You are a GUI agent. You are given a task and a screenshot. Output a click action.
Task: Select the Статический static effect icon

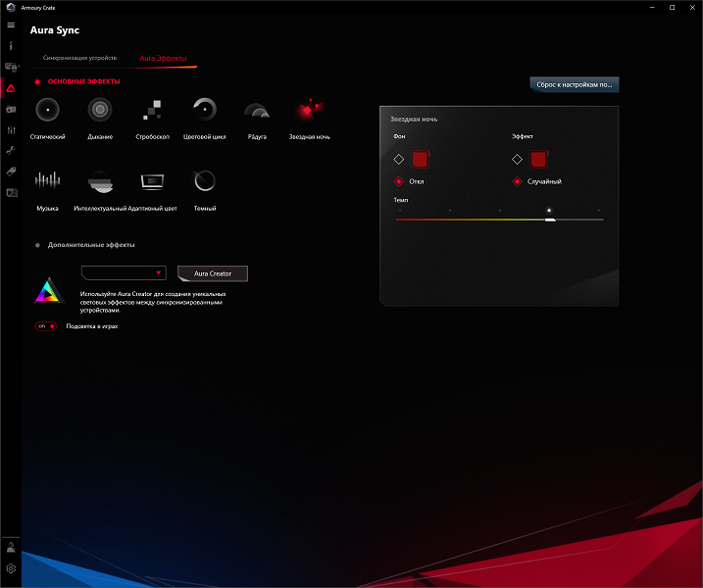pos(47,110)
